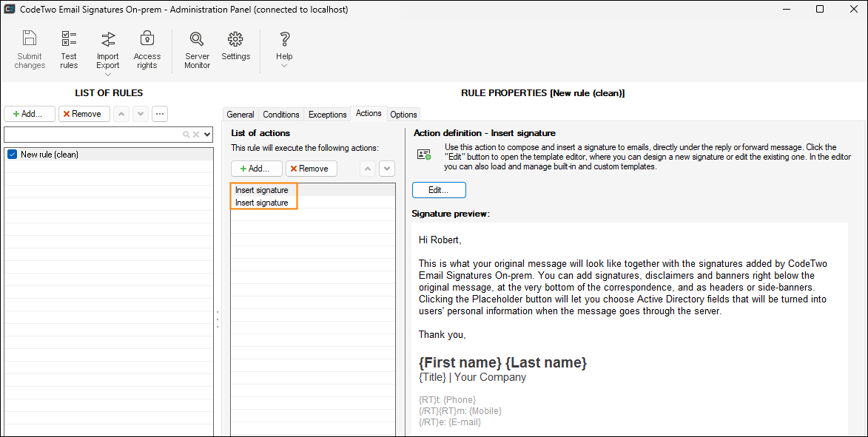868x437 pixels.
Task: Open the three-dots more options button for rules
Action: tap(159, 114)
